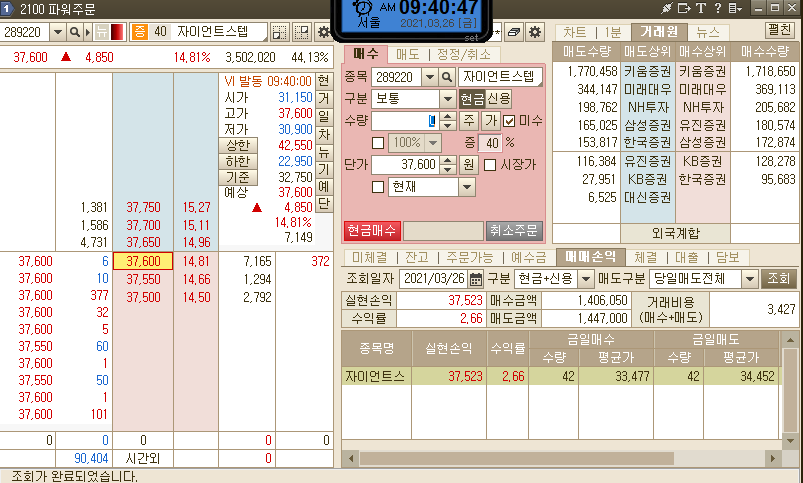Click the 조회 query button
The image size is (803, 483).
[x=778, y=279]
